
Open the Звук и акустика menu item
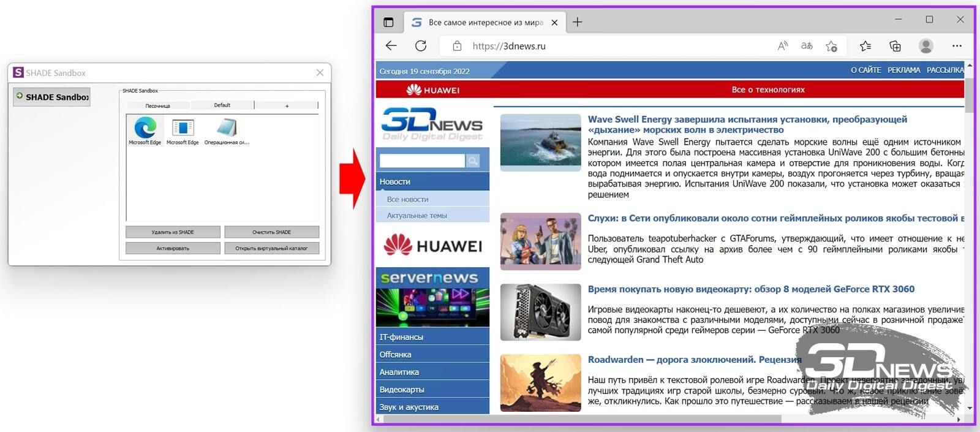coord(432,407)
